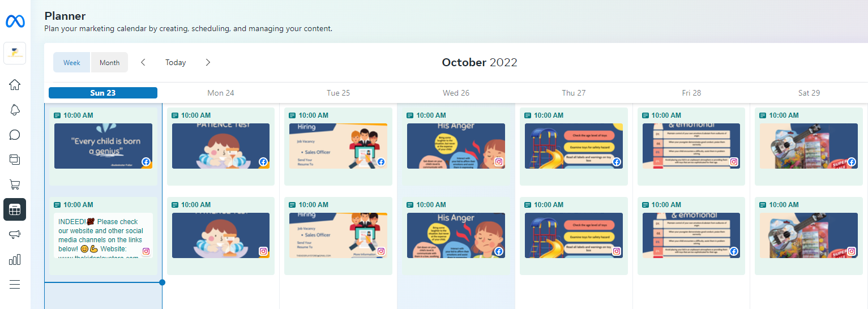Open Sunday's "Every child is born a genius" post

[103, 145]
